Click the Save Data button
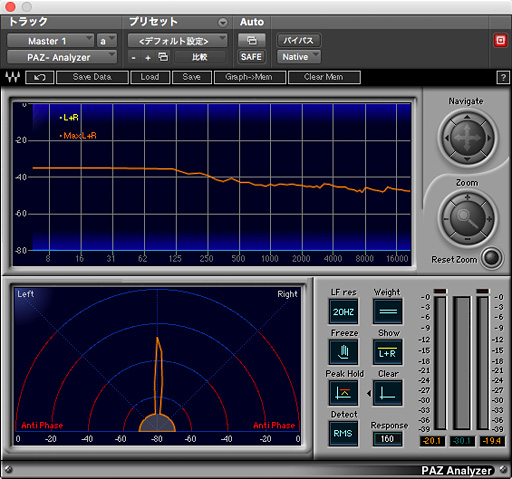512x479 pixels. click(92, 77)
